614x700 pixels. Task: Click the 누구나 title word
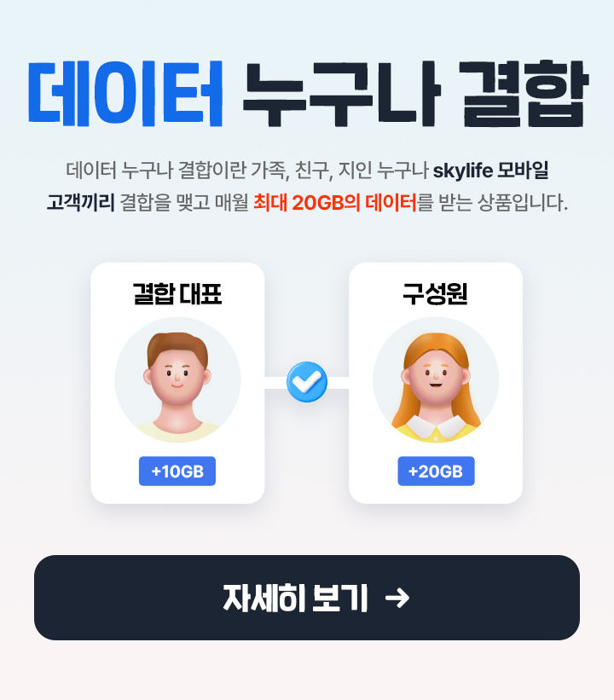tap(341, 92)
